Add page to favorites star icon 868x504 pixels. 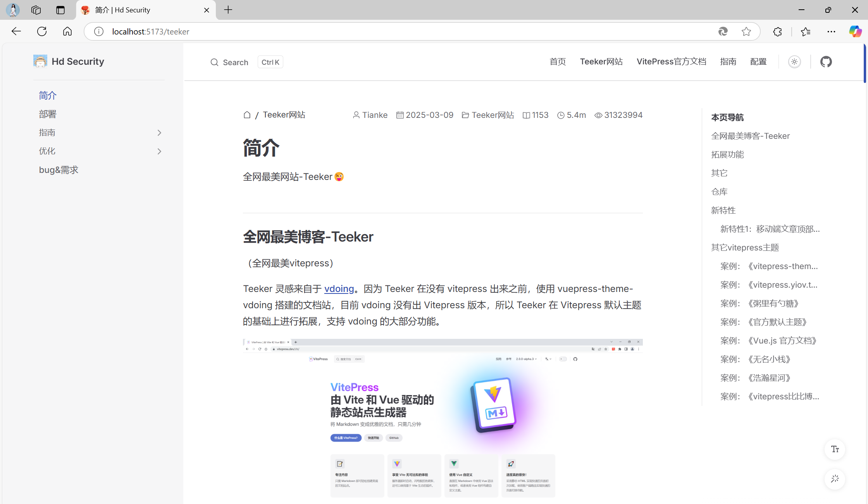click(x=746, y=31)
